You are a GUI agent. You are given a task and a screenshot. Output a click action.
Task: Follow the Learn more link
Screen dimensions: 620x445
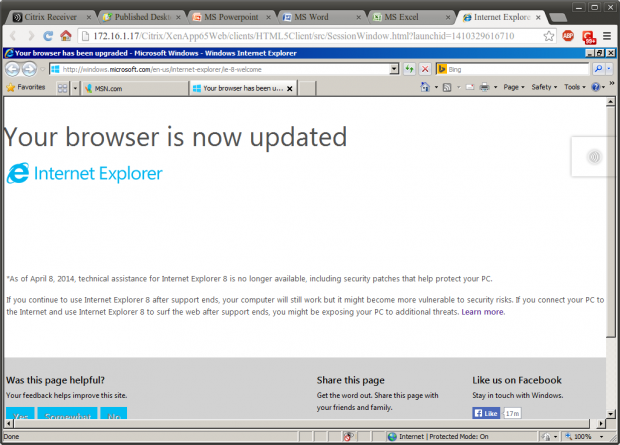click(x=482, y=312)
